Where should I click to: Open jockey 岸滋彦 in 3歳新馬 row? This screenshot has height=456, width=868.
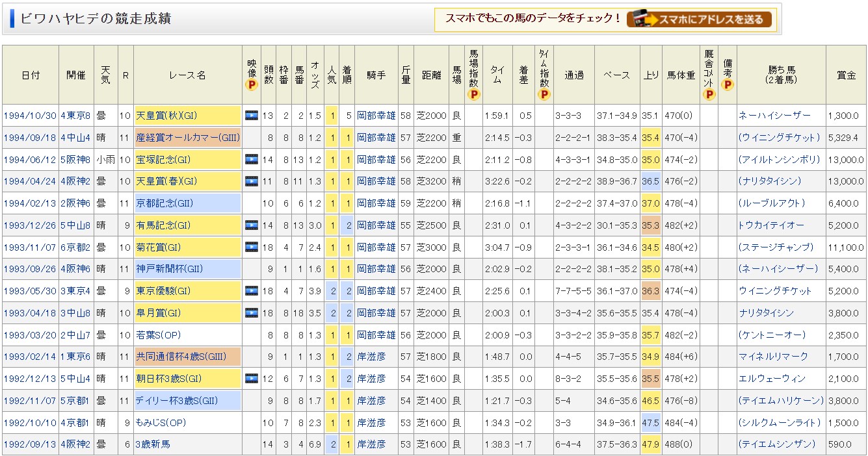pyautogui.click(x=371, y=444)
